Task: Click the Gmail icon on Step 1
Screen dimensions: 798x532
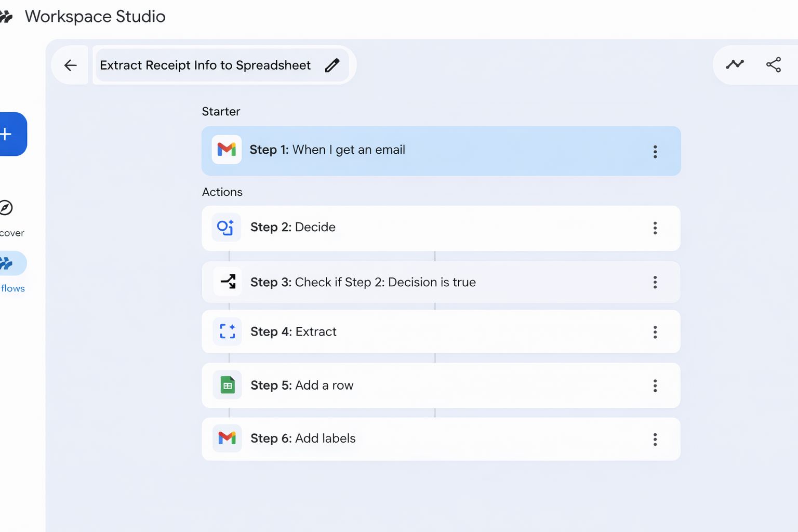Action: pos(227,150)
